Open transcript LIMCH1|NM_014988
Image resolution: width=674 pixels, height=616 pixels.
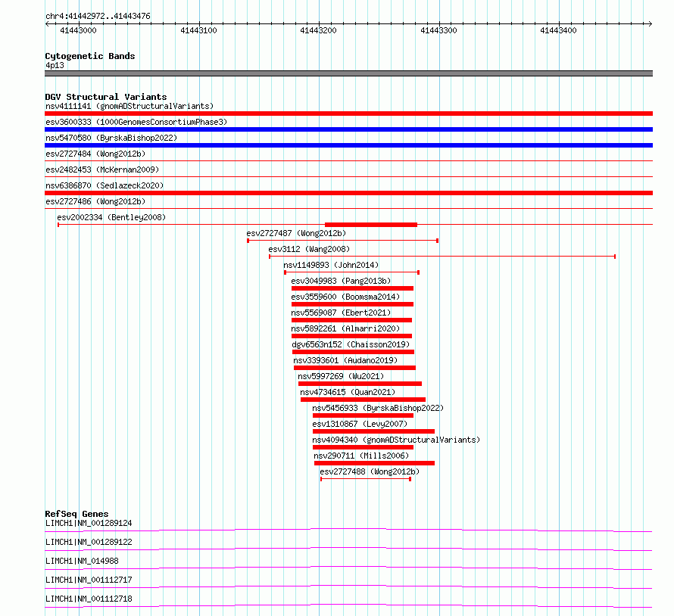pos(82,561)
